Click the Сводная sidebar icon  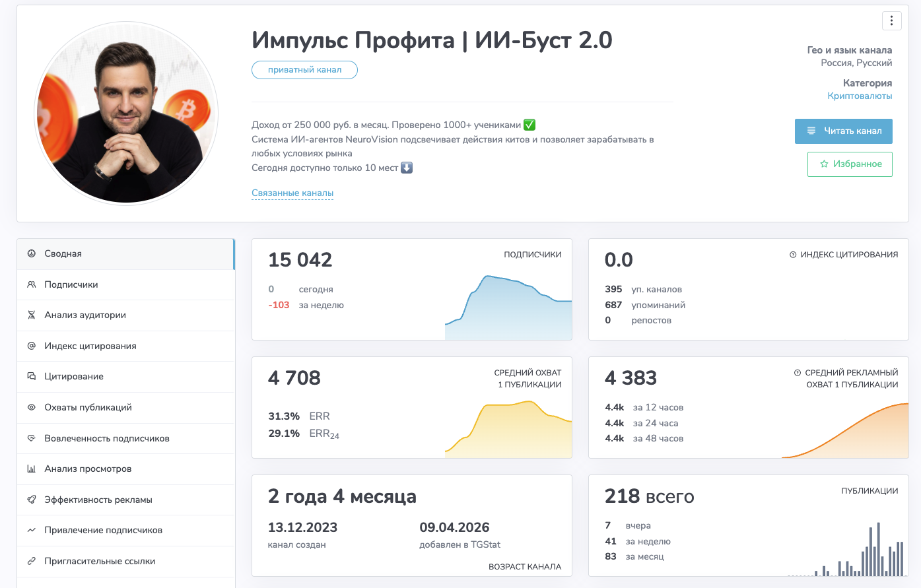[x=31, y=253]
